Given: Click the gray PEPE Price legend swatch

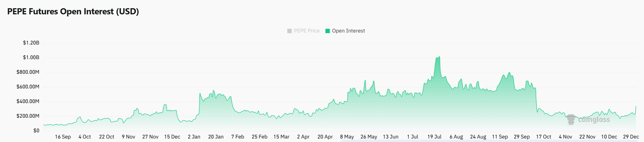Looking at the screenshot, I should click(x=289, y=31).
